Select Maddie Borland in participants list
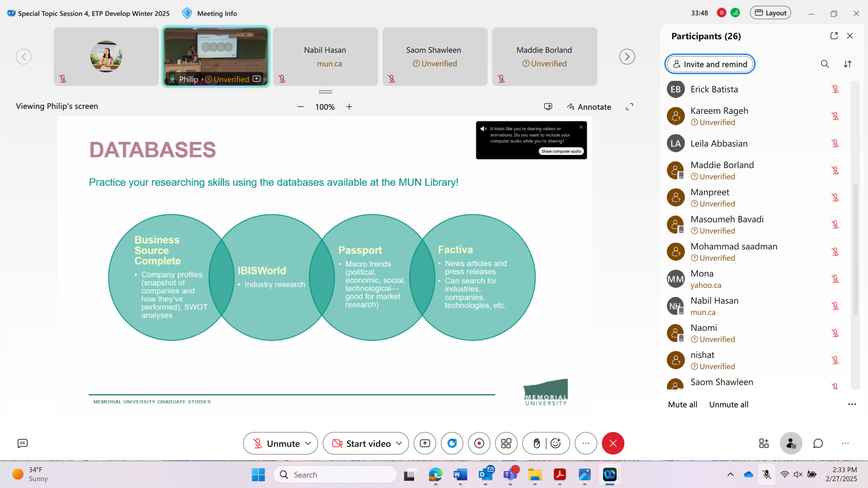Screen dimensions: 868x488 (x=755, y=170)
